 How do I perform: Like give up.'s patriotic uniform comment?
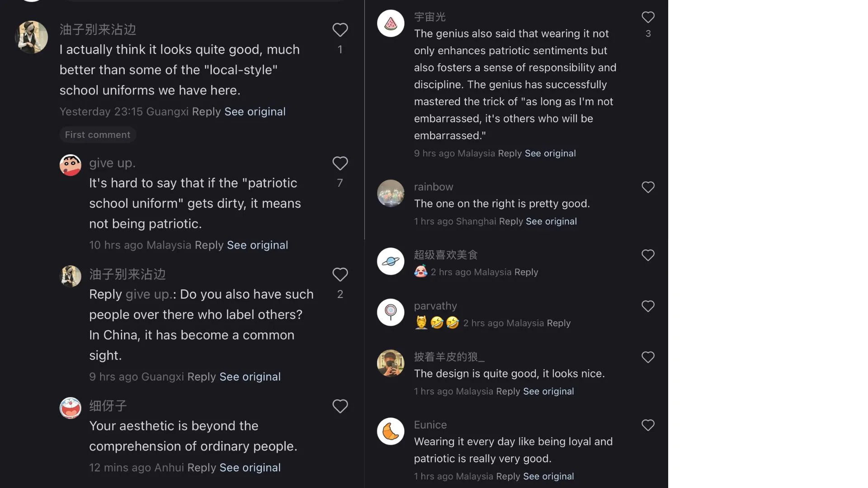tap(340, 164)
